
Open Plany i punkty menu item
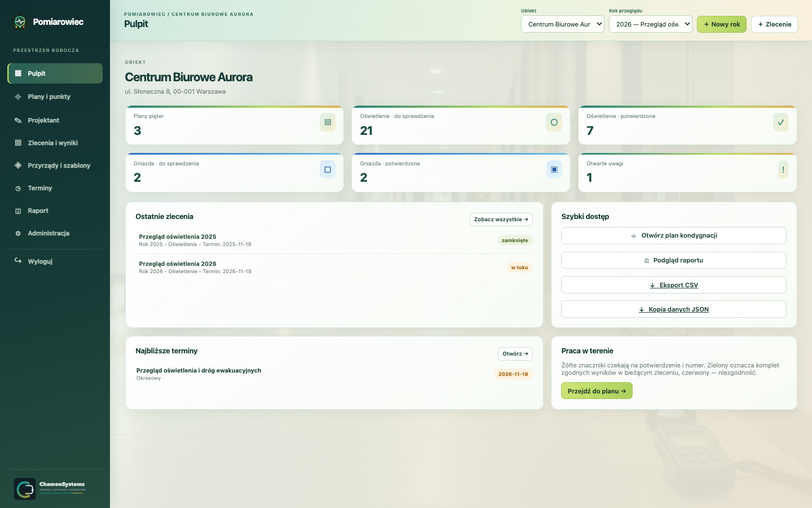coord(55,97)
